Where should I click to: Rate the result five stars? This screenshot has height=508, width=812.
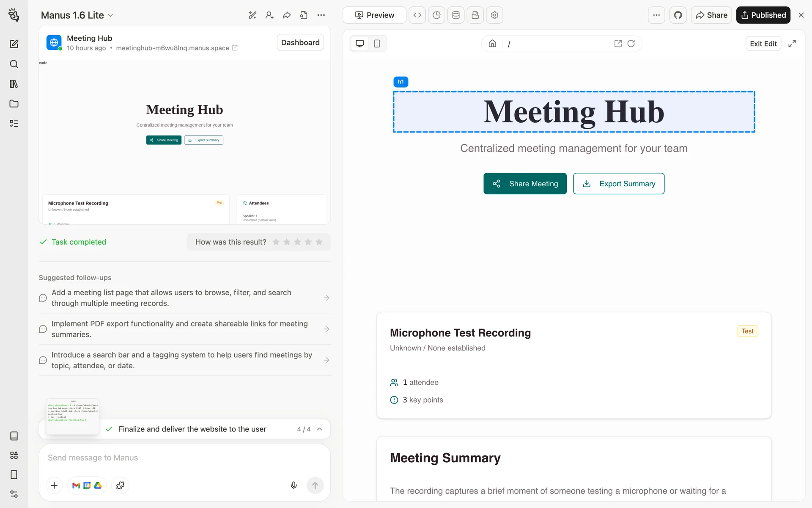point(319,242)
